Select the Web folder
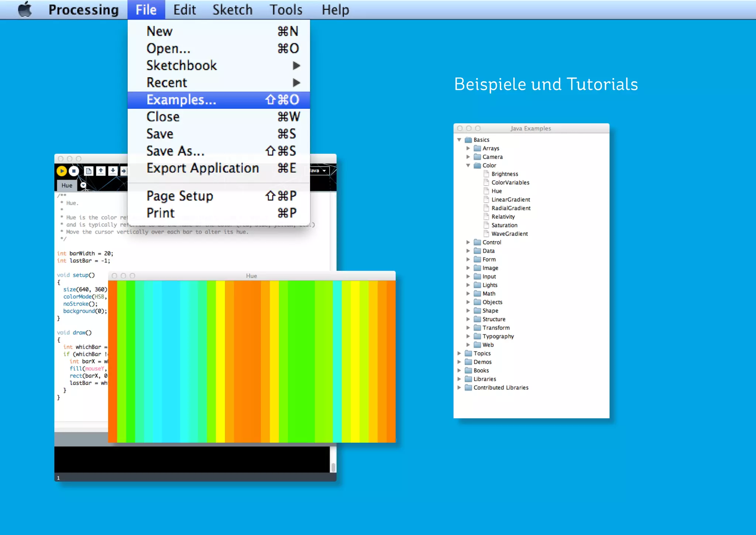This screenshot has width=756, height=535. click(484, 345)
